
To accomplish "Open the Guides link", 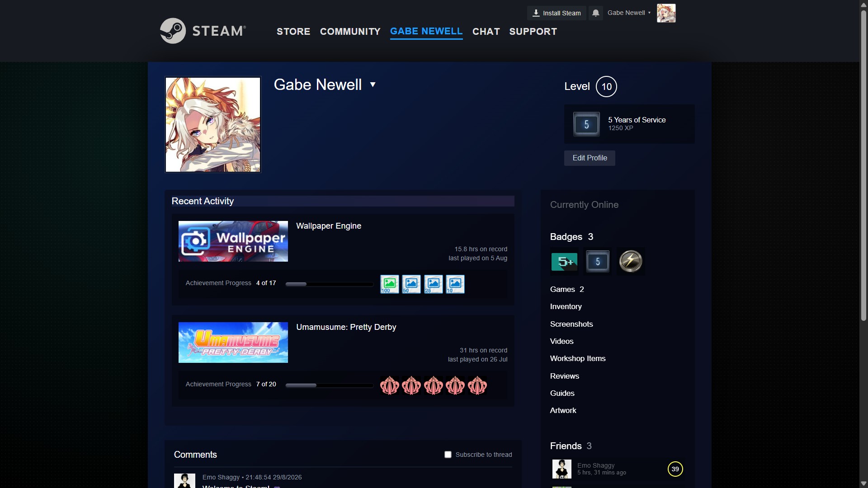I will pos(562,393).
